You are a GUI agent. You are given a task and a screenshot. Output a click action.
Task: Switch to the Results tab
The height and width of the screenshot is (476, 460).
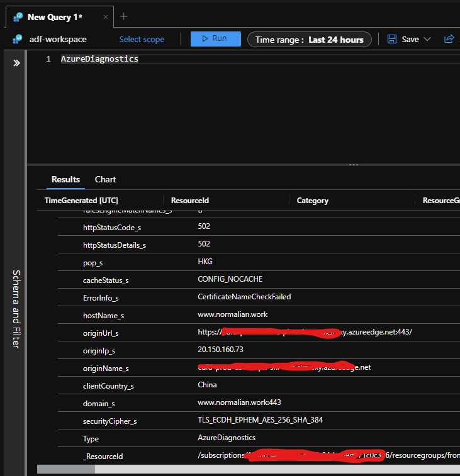pyautogui.click(x=65, y=179)
